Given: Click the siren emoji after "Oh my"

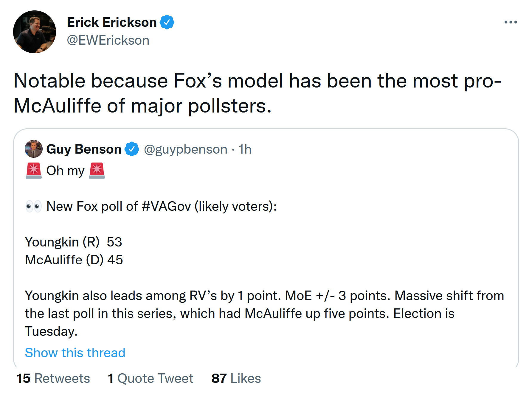Looking at the screenshot, I should tap(97, 171).
